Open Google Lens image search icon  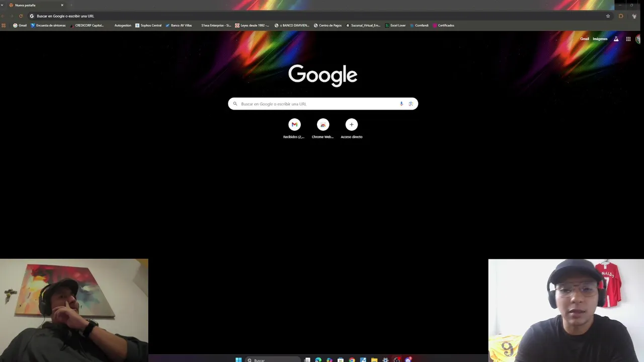(411, 104)
